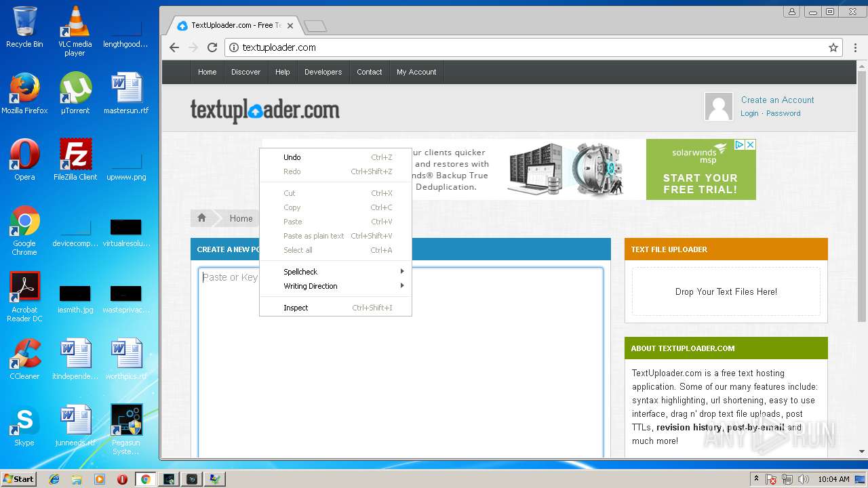This screenshot has height=488, width=868.
Task: Launch the FileZilla Client desktop shortcut
Action: click(x=75, y=160)
